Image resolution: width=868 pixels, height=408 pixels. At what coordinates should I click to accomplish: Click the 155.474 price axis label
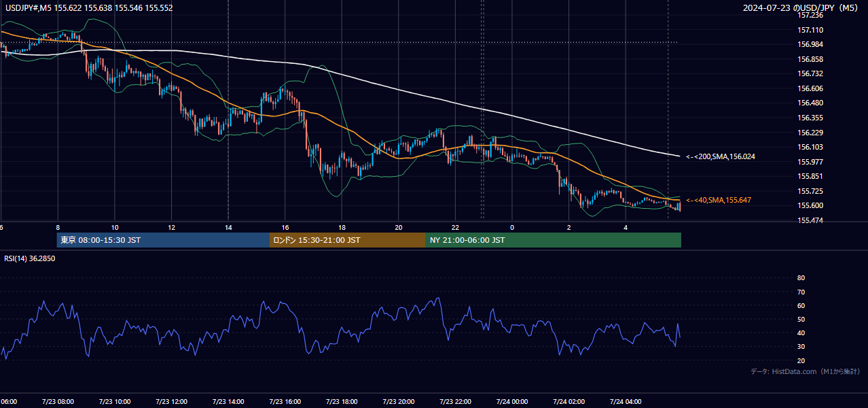[x=810, y=220]
